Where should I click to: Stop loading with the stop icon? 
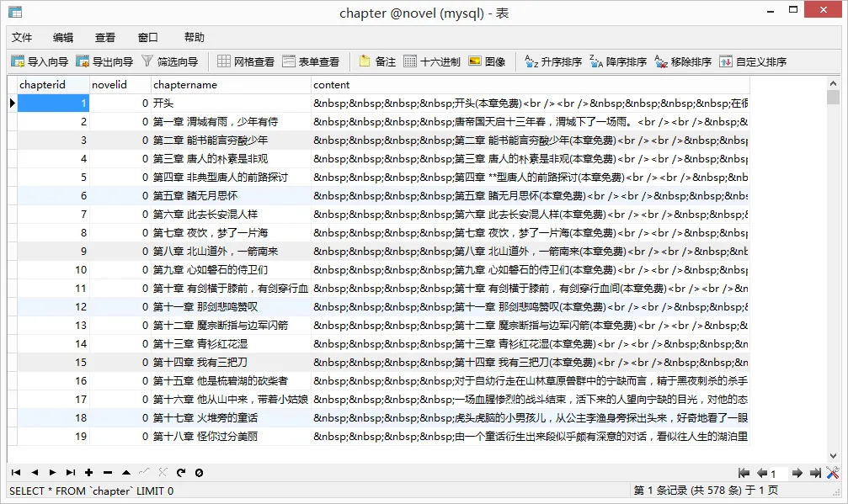pos(199,473)
